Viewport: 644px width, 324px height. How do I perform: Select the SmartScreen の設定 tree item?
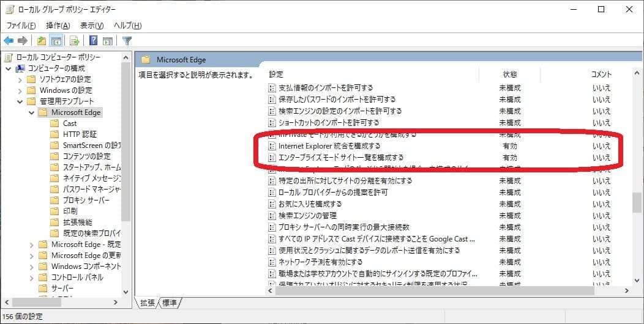(x=92, y=145)
